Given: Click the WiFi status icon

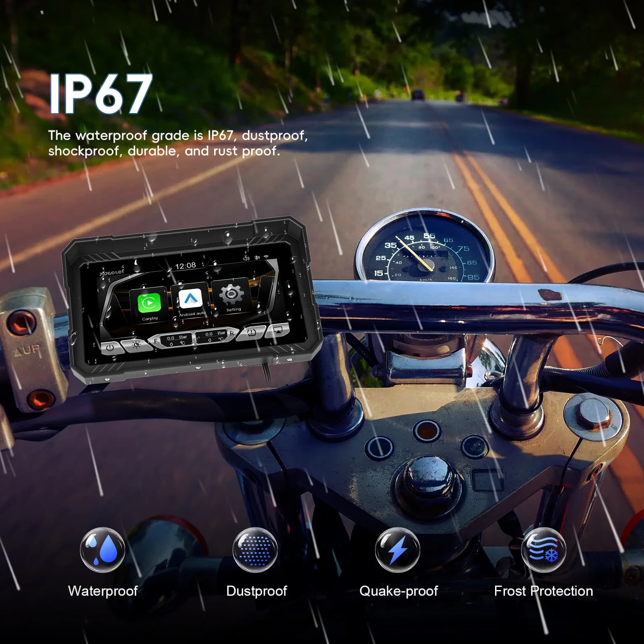Looking at the screenshot, I should tap(266, 256).
